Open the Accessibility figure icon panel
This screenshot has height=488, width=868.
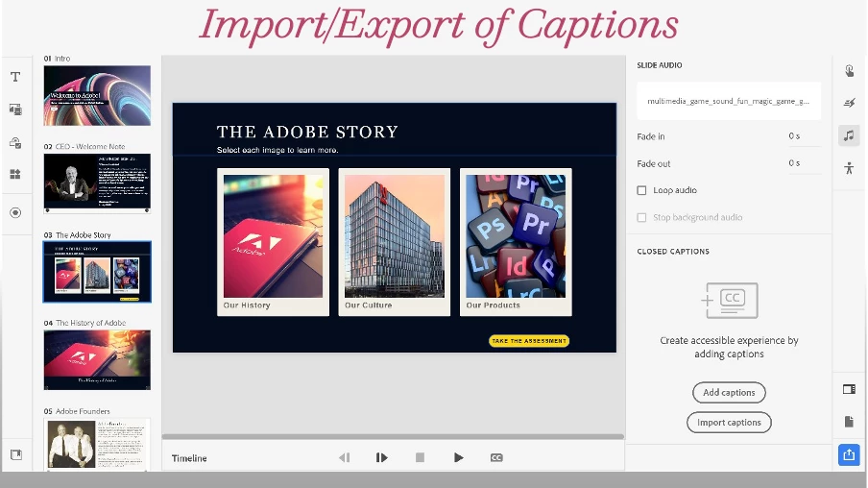[849, 168]
